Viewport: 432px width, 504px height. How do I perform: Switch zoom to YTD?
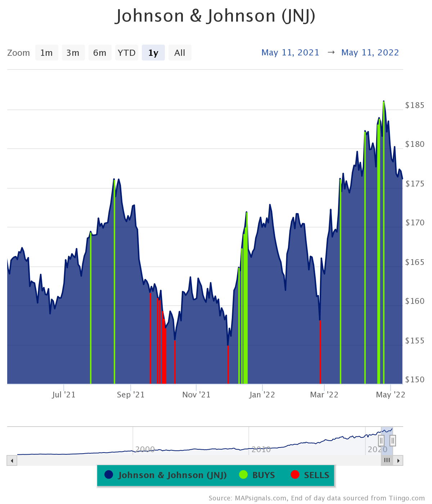click(x=126, y=53)
